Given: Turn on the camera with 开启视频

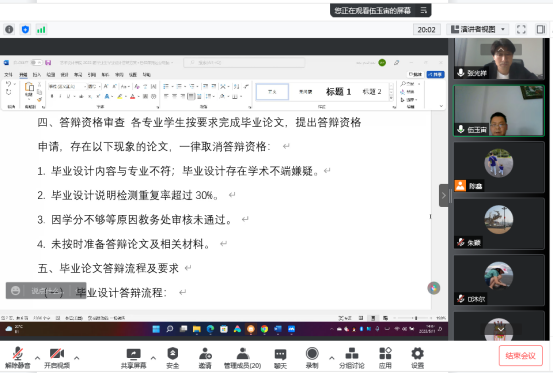Looking at the screenshot, I should pyautogui.click(x=57, y=357).
